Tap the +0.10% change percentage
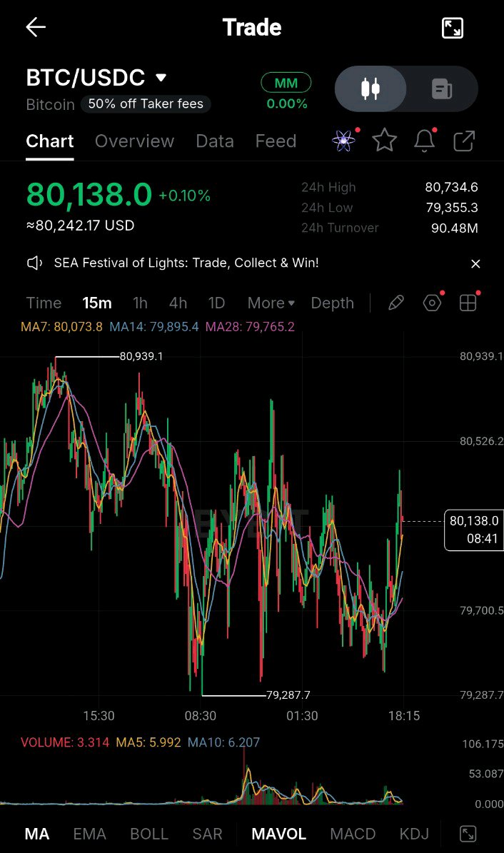The width and height of the screenshot is (504, 853). point(184,196)
